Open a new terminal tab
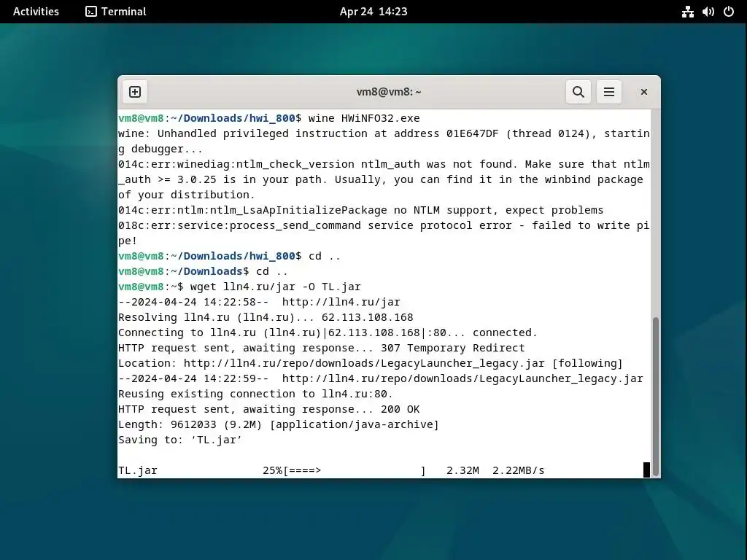 135,92
